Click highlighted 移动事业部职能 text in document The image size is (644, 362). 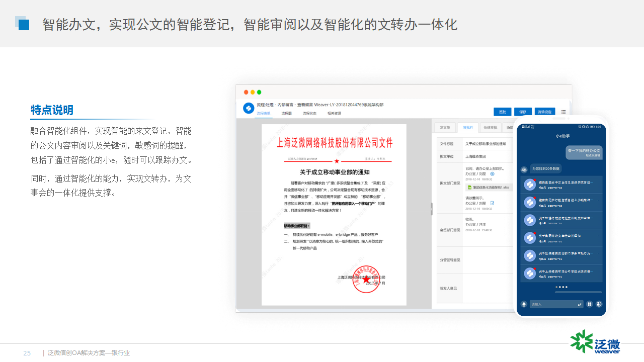coord(297,226)
